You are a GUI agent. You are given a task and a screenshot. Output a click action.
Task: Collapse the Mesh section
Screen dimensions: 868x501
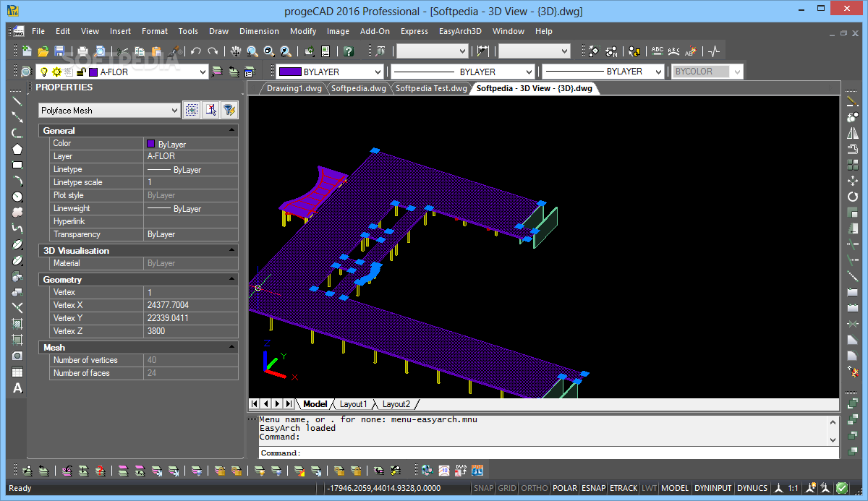[x=231, y=347]
